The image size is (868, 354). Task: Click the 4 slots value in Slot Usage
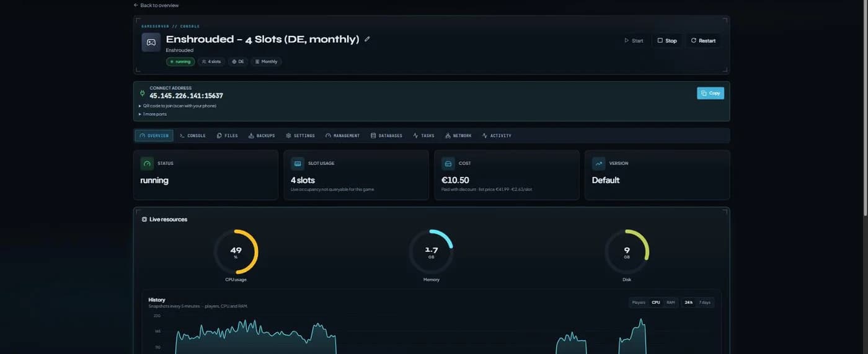coord(303,180)
